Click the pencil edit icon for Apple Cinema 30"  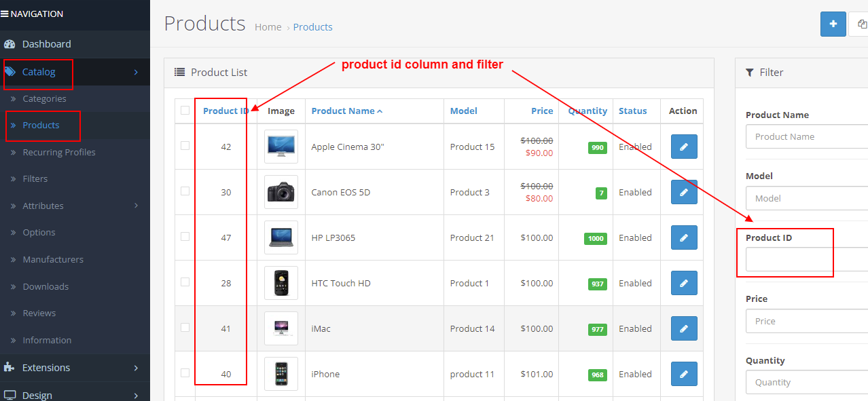coord(684,147)
